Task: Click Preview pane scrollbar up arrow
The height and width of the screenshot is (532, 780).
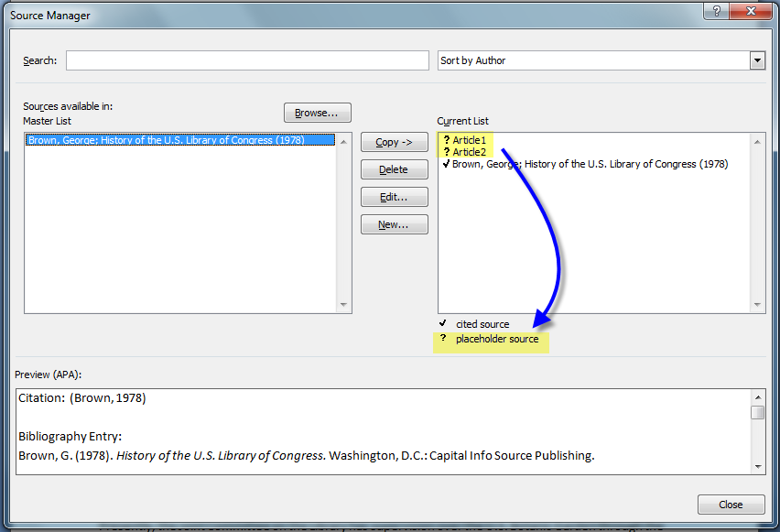Action: [758, 397]
